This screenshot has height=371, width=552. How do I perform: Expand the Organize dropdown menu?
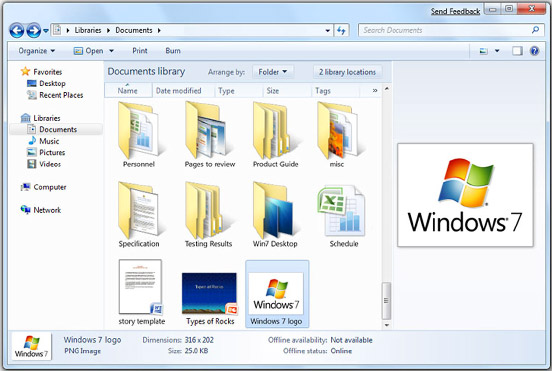click(x=37, y=51)
